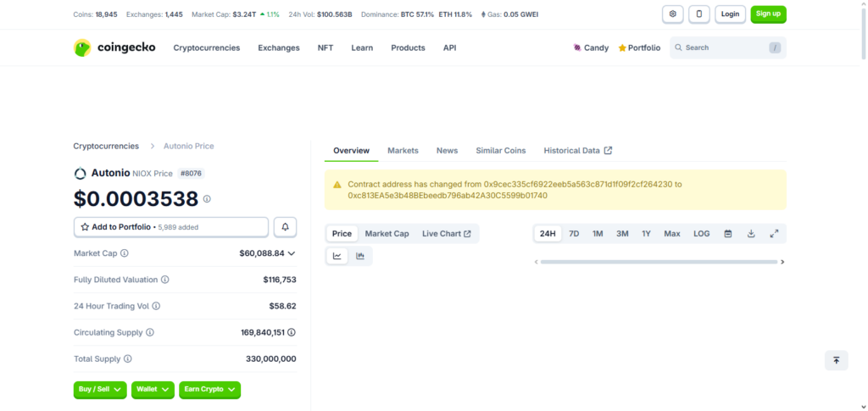Select the 7D time range
Screen dimensions: 868x411
[x=574, y=233]
